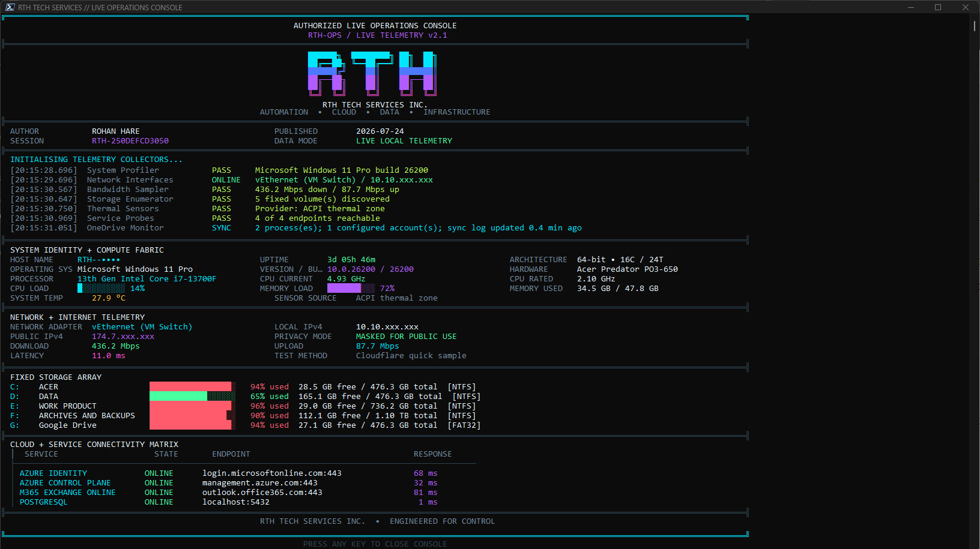
Task: Click the network adapter vEthernet (VM Switch) value
Action: pos(142,327)
